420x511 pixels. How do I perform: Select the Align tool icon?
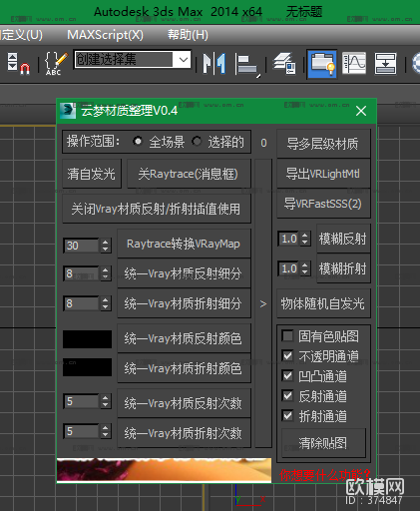(247, 64)
